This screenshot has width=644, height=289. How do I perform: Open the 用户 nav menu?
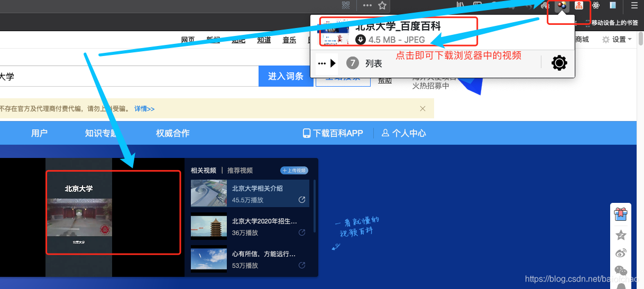pyautogui.click(x=39, y=133)
